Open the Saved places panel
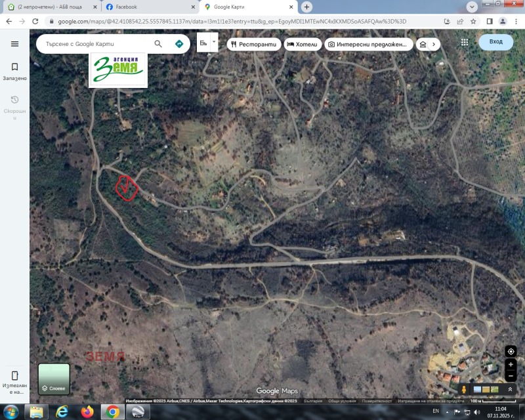This screenshot has height=420, width=525. click(x=14, y=71)
